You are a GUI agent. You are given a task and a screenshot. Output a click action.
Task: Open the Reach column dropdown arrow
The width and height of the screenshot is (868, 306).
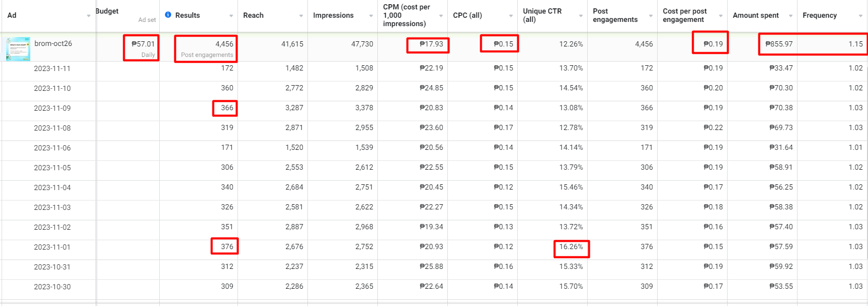tap(301, 16)
